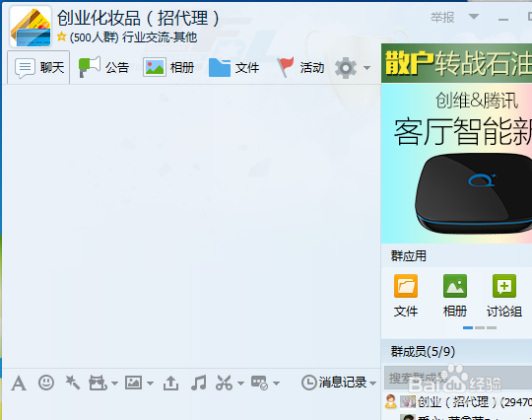Expand the screenshot options dropdown arrow
The height and width of the screenshot is (420, 532).
click(240, 384)
